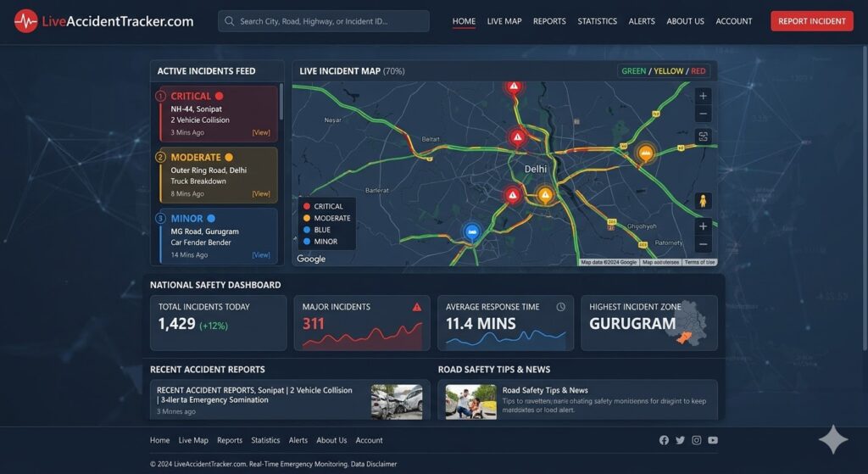Toggle MODERATE in the map legend
Viewport: 868px width, 474px height.
pyautogui.click(x=326, y=218)
